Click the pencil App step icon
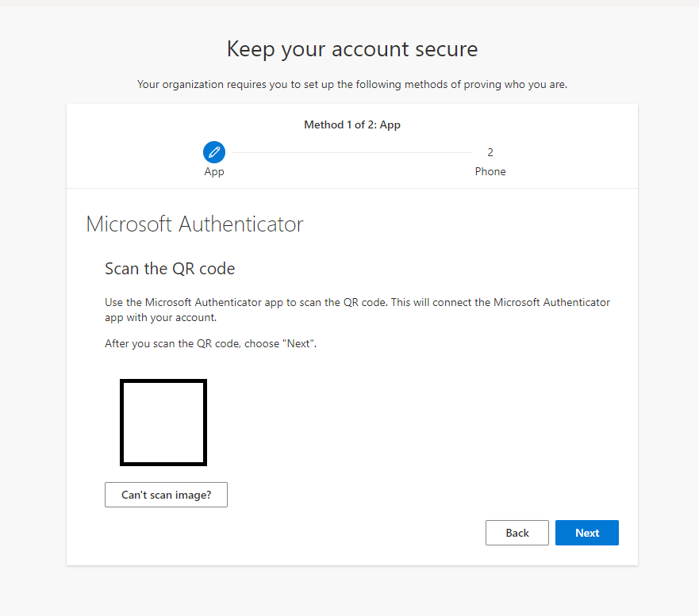The width and height of the screenshot is (699, 616). pyautogui.click(x=214, y=152)
